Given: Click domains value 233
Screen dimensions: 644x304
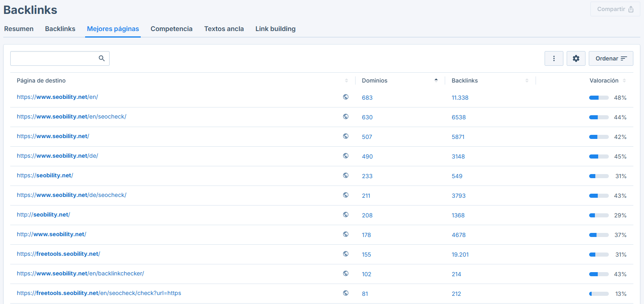Looking at the screenshot, I should [x=367, y=176].
